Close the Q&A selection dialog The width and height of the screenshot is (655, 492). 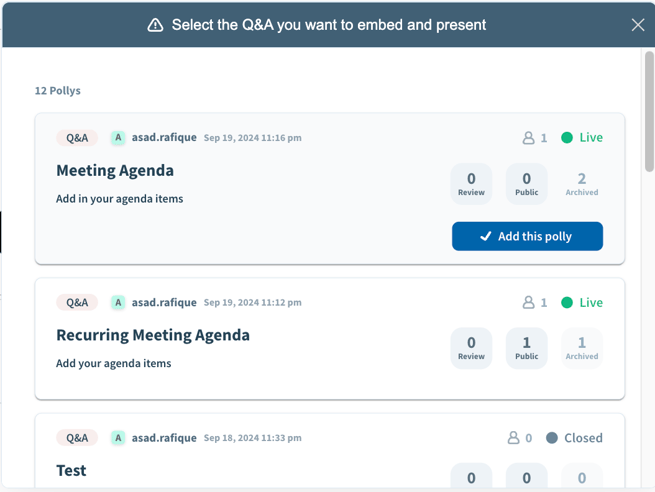click(x=637, y=25)
